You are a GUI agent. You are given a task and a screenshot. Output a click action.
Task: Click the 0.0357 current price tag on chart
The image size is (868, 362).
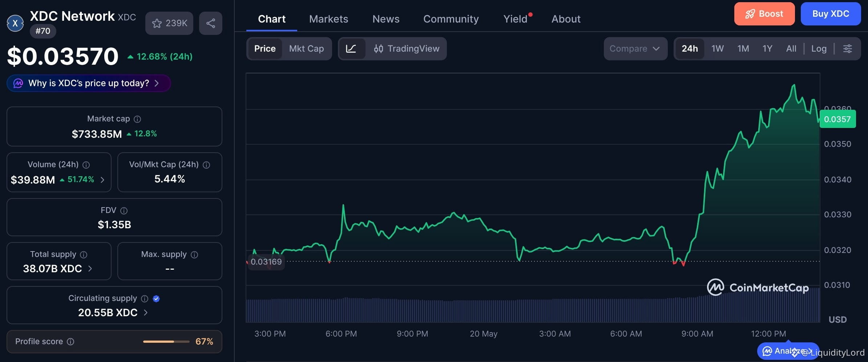(837, 119)
